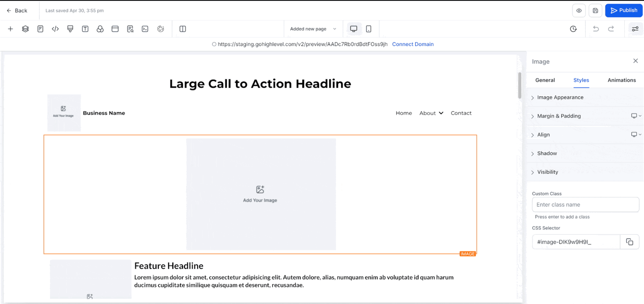Open the window popup icon in toolbar
This screenshot has height=304, width=644.
(115, 29)
